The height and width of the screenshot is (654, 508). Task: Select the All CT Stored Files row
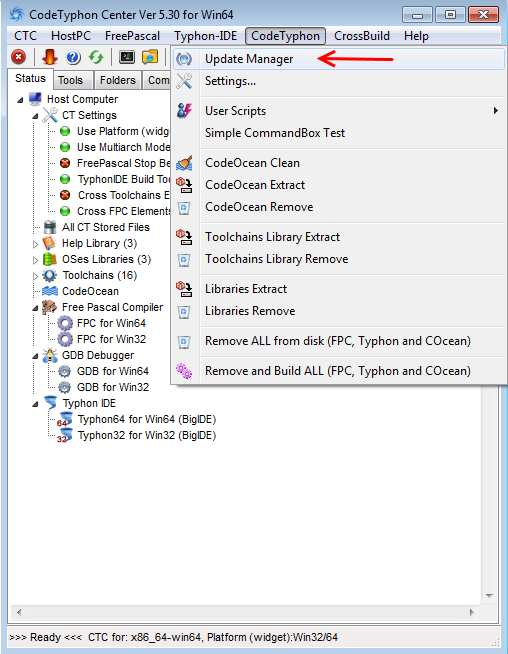pyautogui.click(x=106, y=227)
